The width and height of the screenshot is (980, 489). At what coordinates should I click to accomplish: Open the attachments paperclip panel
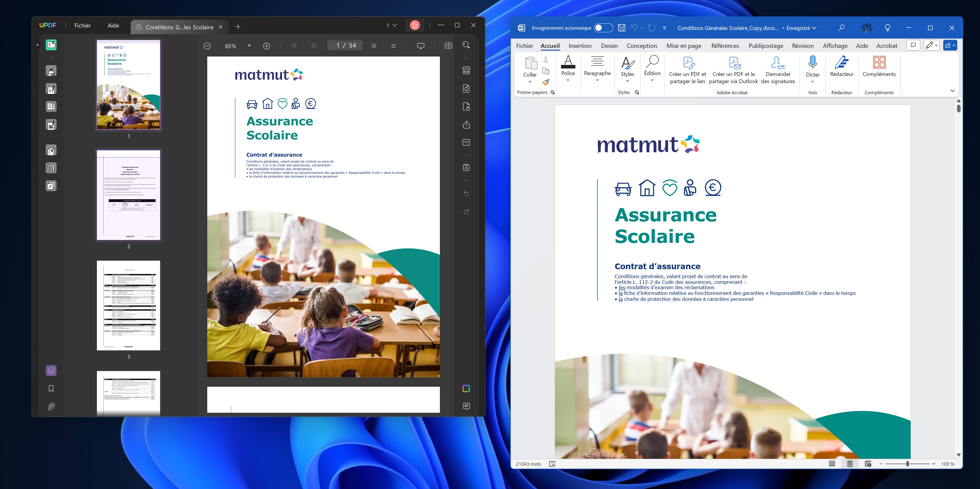51,406
